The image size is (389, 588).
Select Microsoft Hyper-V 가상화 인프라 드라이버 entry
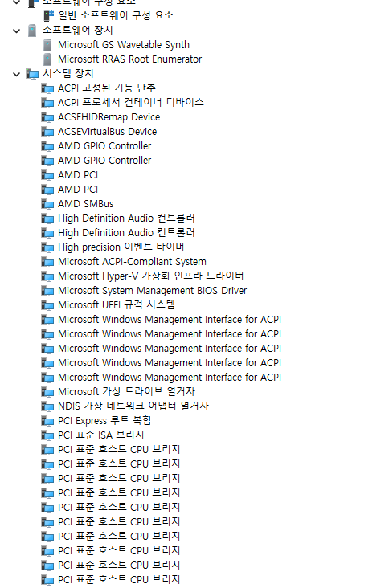151,276
